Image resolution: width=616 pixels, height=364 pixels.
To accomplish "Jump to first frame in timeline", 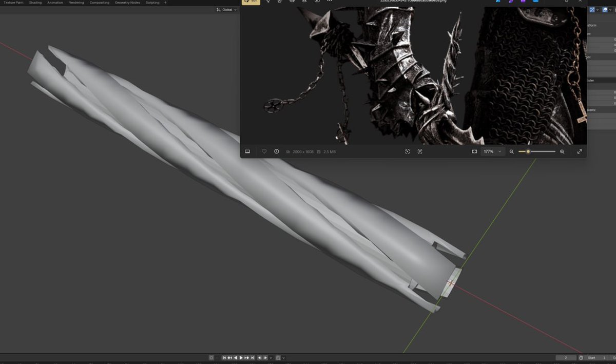I will point(224,358).
